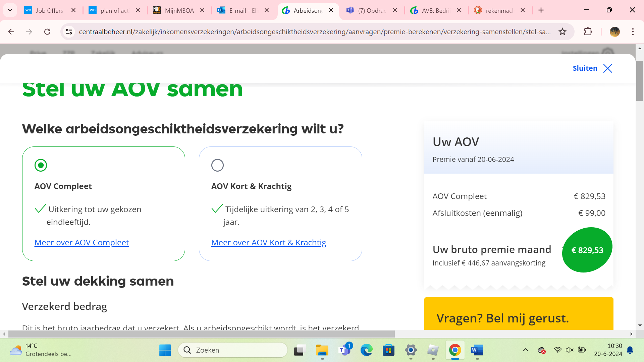Click the Vragen? Bel mij gerust banner
Image resolution: width=644 pixels, height=362 pixels.
point(519,314)
